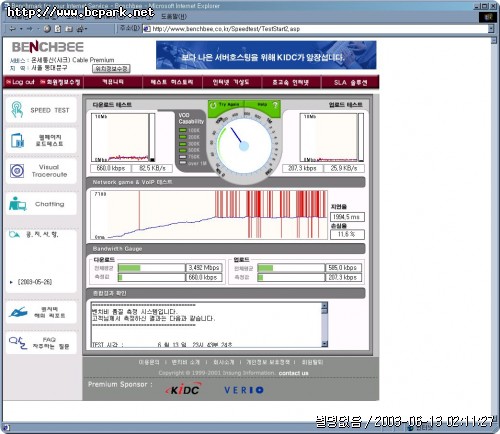The image size is (500, 434).
Task: Open the 테스트 히스토리 navigation tab
Action: [x=172, y=82]
